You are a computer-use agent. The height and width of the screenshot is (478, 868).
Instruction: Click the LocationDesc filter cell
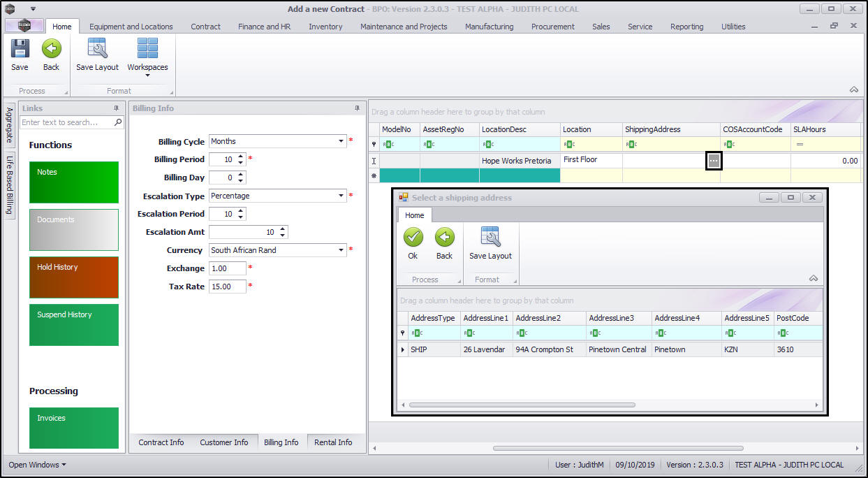click(x=520, y=144)
